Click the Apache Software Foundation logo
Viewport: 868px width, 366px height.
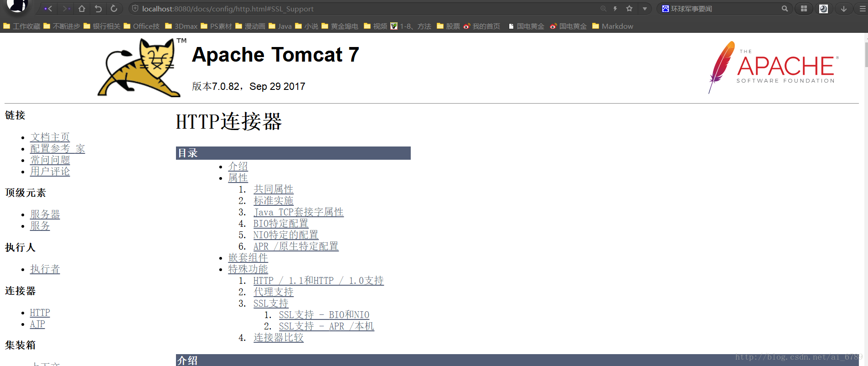point(773,68)
